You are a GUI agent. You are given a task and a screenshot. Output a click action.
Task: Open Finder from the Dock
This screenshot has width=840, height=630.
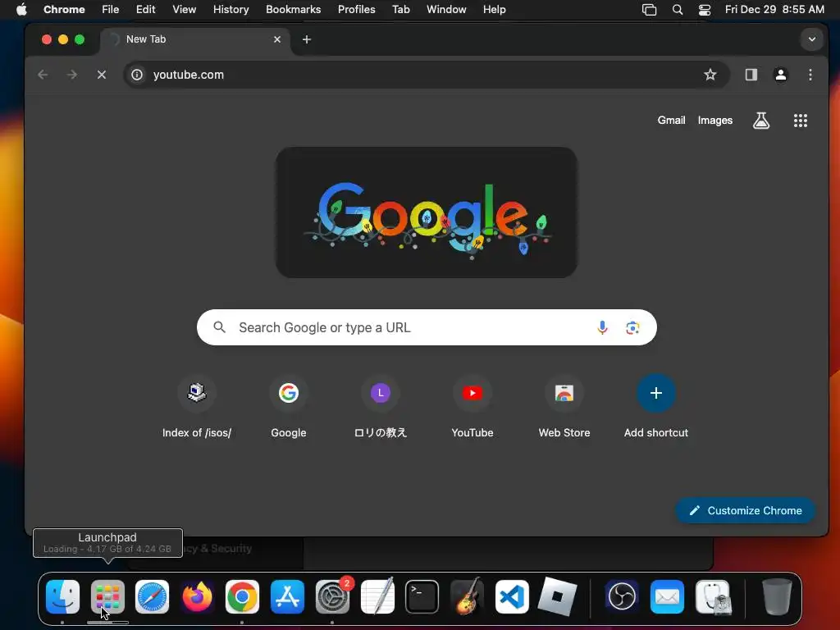pyautogui.click(x=62, y=597)
